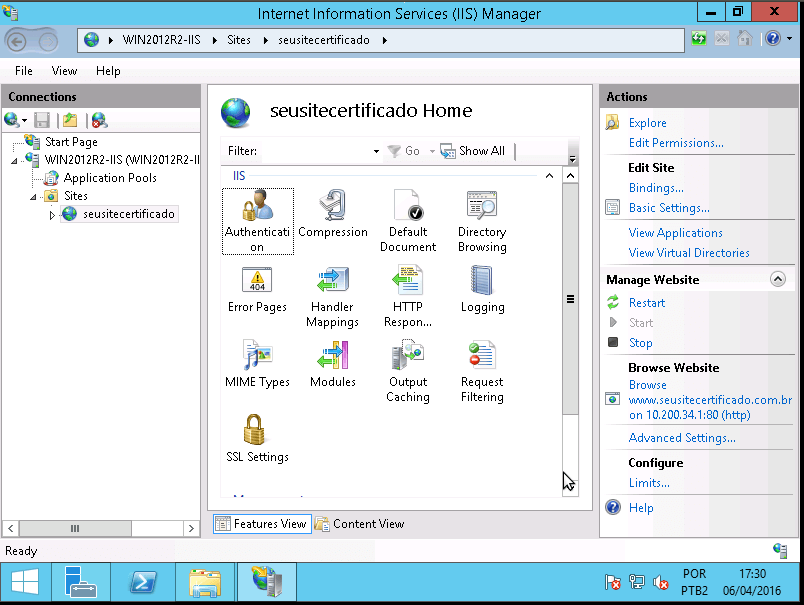Click the Delete connection icon
Screen dimensions: 804x605
tap(99, 120)
